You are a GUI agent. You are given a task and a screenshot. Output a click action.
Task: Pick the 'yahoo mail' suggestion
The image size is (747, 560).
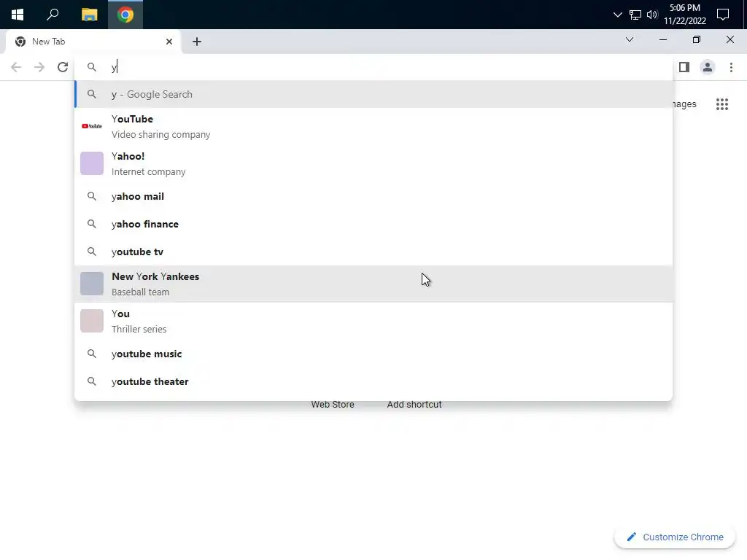373,196
